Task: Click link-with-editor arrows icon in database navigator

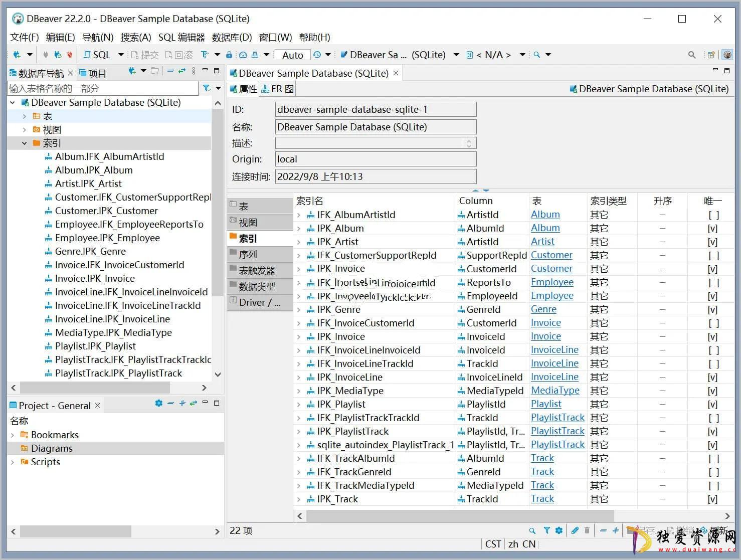Action: [x=181, y=71]
